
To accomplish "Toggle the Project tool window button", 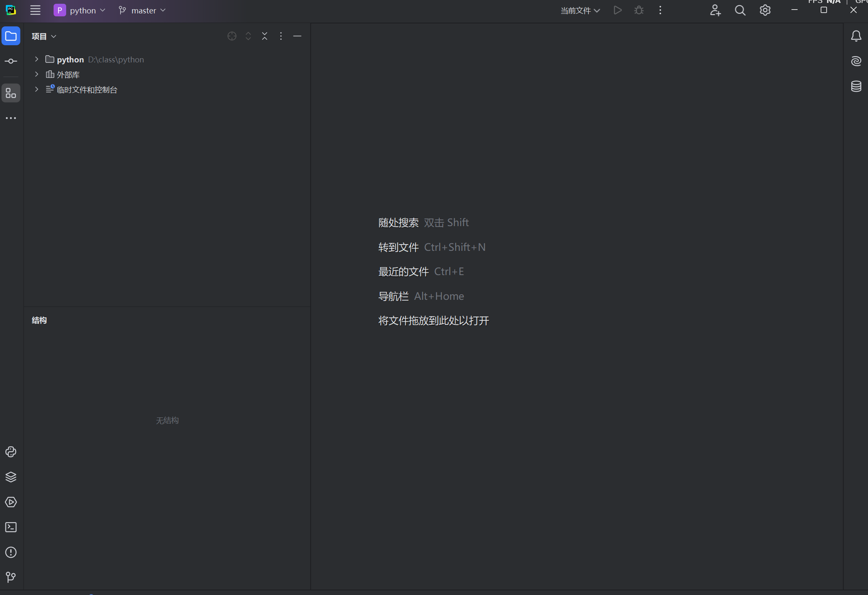I will click(x=11, y=36).
